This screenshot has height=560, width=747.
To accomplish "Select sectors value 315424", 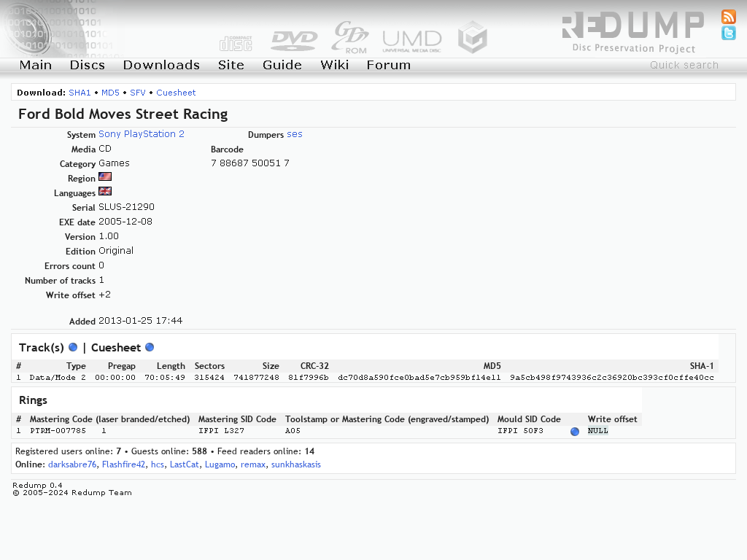I will click(209, 377).
